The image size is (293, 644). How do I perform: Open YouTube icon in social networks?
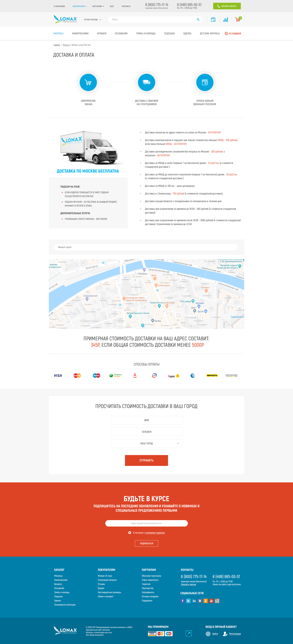211,601
